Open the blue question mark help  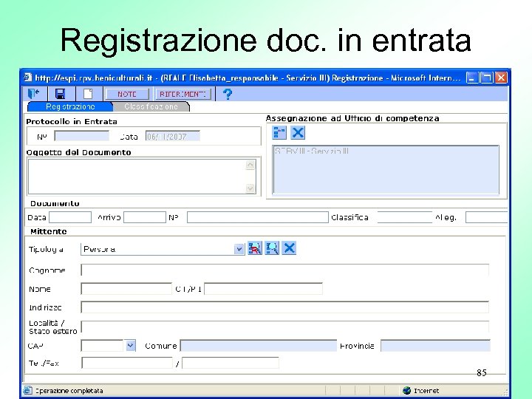[x=228, y=94]
